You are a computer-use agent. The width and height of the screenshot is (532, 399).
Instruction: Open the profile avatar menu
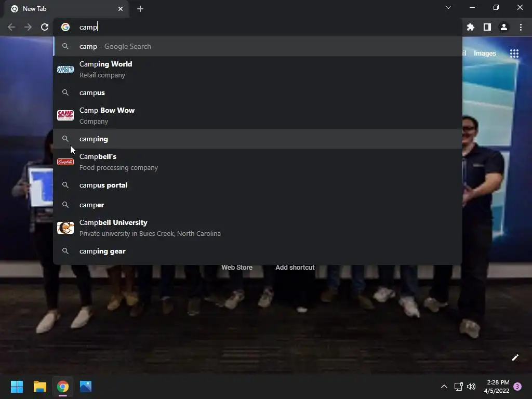[504, 27]
